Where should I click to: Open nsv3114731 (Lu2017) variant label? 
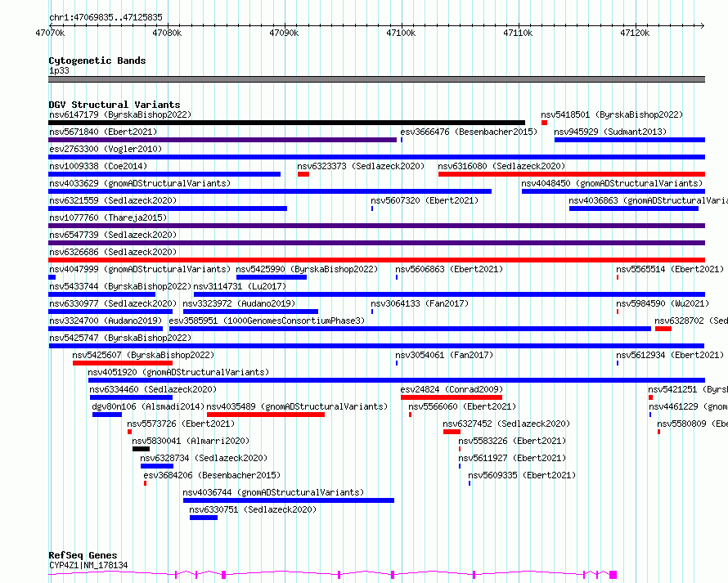click(x=240, y=286)
